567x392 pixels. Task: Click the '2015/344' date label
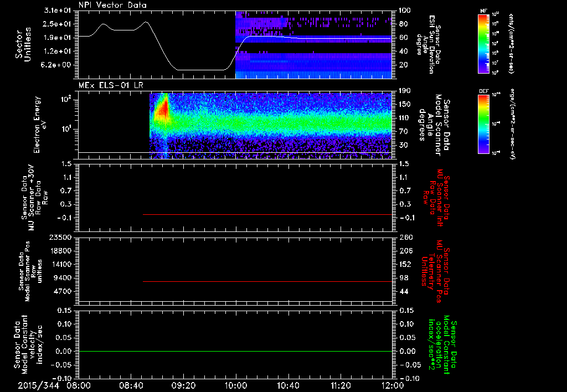pos(39,385)
